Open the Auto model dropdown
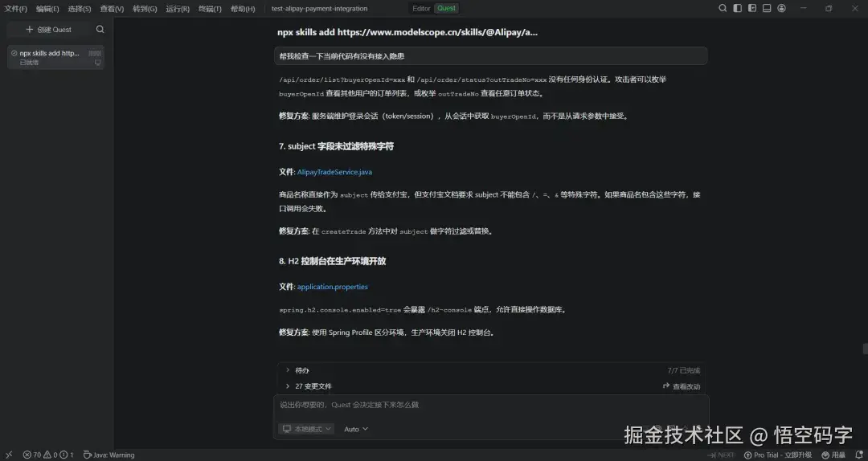 pos(356,429)
